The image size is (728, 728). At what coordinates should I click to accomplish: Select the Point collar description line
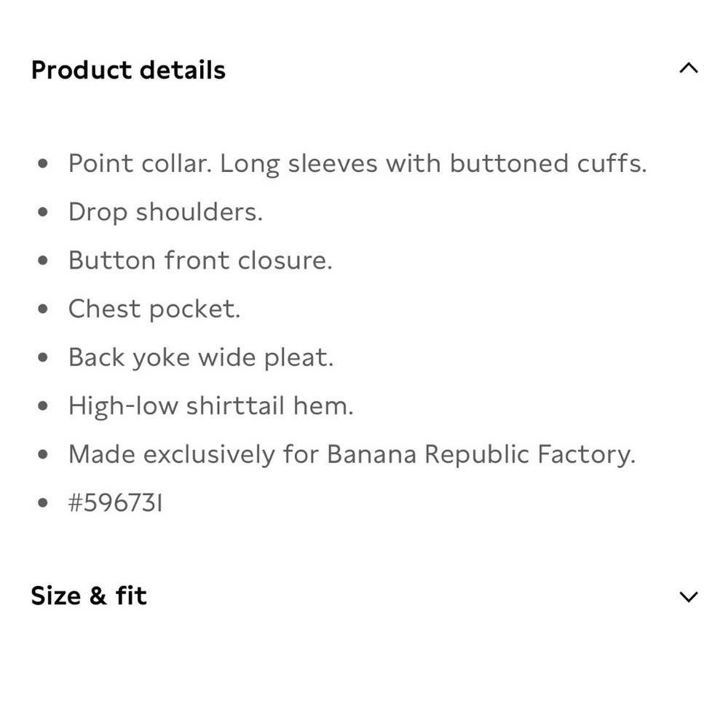click(x=357, y=165)
